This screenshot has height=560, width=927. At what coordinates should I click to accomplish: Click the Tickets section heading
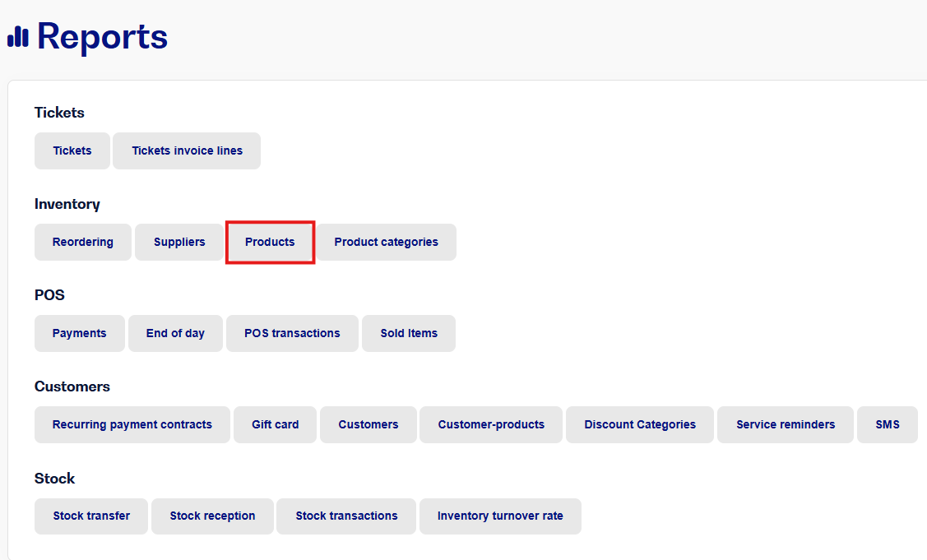(59, 113)
